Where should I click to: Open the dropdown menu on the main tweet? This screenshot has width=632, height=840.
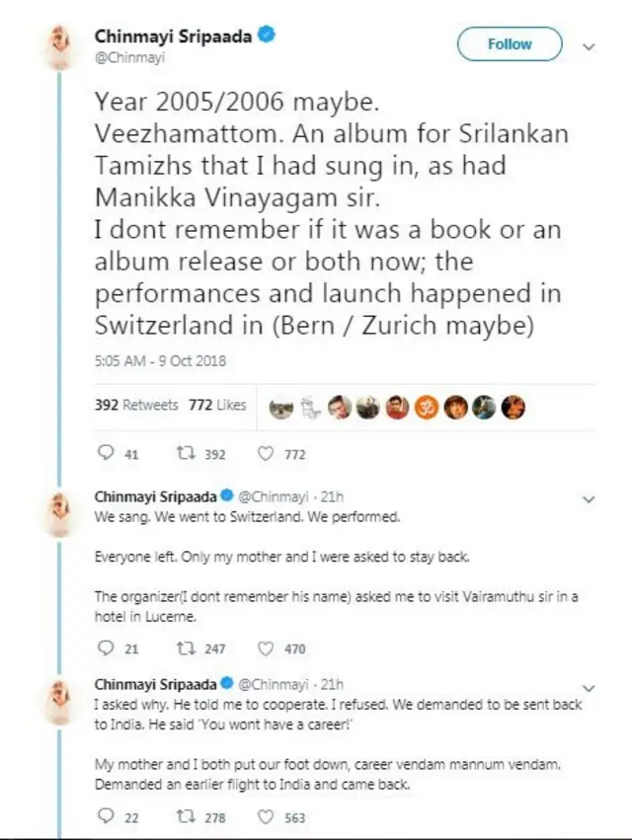[x=590, y=45]
